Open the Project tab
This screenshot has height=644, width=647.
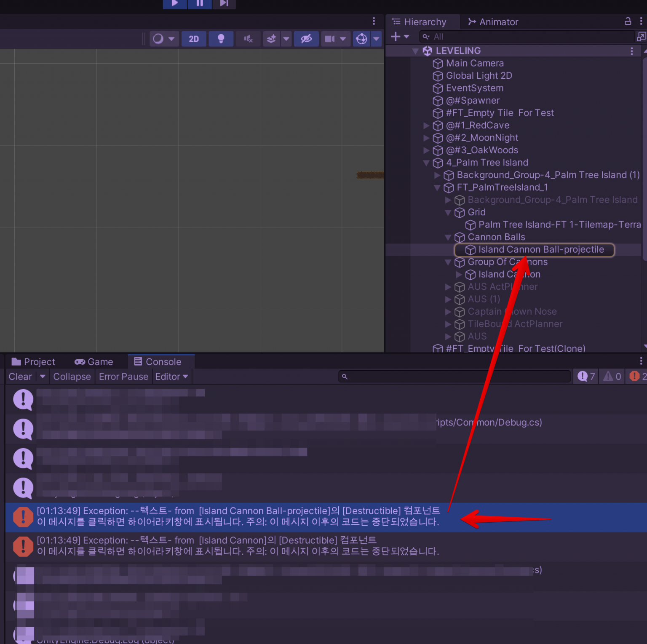point(34,362)
